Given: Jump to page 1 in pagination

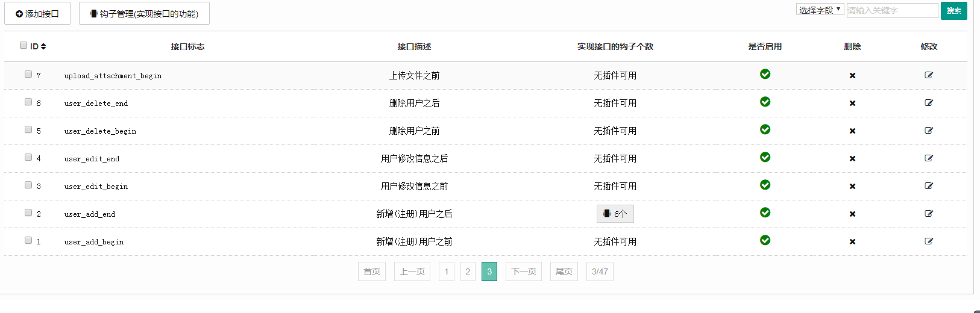Looking at the screenshot, I should (446, 271).
